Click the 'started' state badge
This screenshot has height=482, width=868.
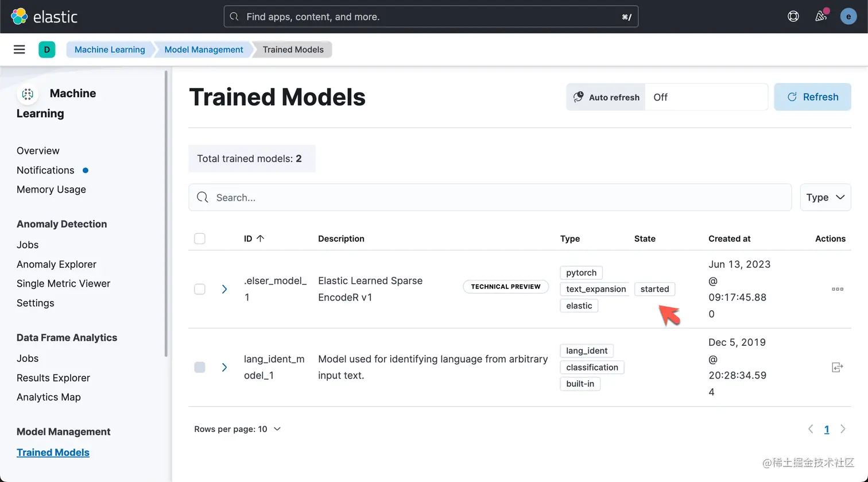coord(654,289)
